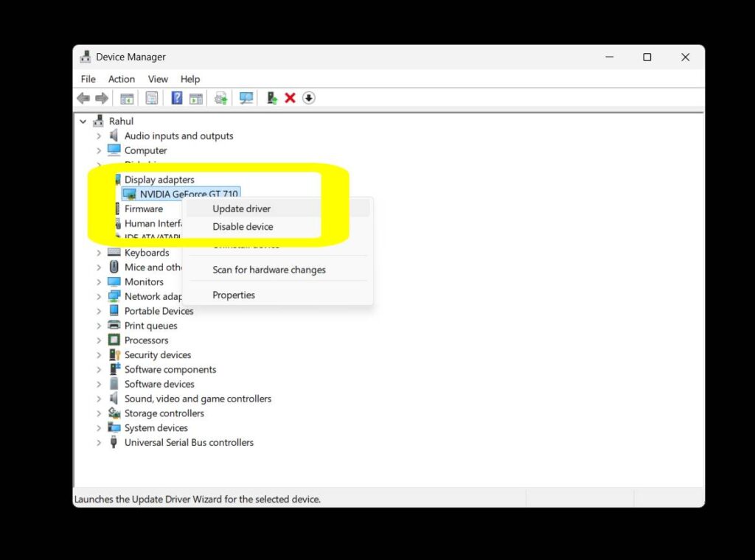Viewport: 755px width, 560px height.
Task: Select Sound, video and game controllers label
Action: click(x=198, y=399)
